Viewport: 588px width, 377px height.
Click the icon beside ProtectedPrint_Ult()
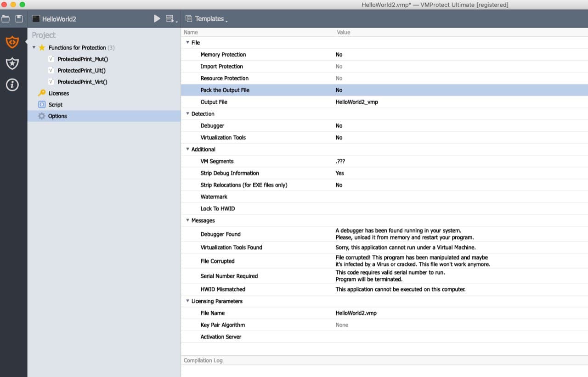tap(51, 70)
